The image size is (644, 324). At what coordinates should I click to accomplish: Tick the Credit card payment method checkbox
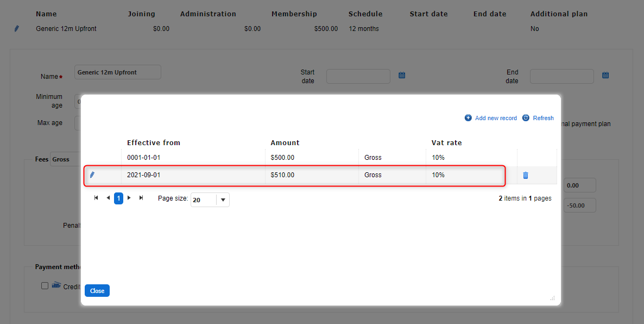[45, 286]
